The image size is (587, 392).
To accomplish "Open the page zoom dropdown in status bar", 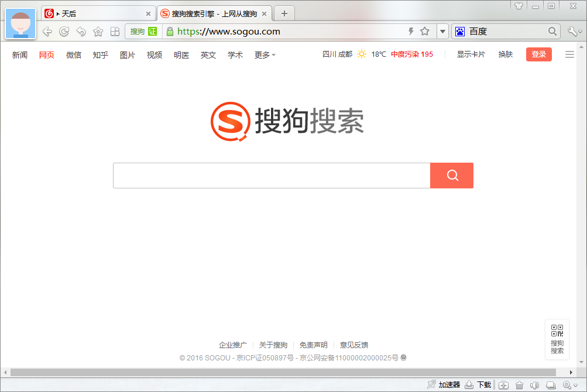I will point(570,385).
